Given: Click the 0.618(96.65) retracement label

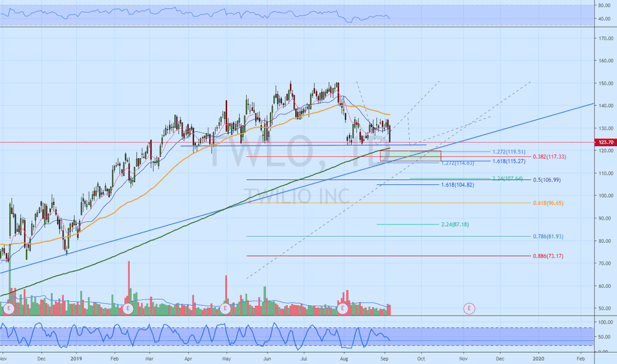Looking at the screenshot, I should (x=548, y=203).
